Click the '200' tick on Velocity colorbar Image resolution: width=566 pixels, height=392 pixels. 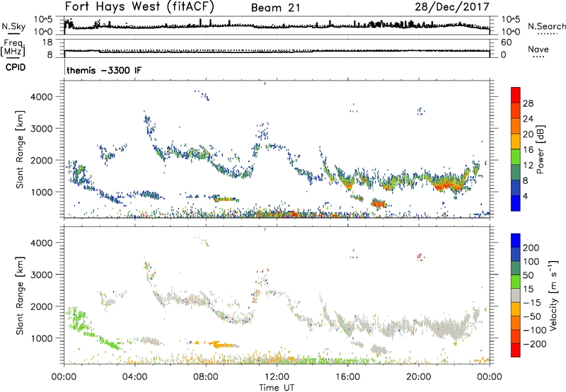click(x=531, y=248)
